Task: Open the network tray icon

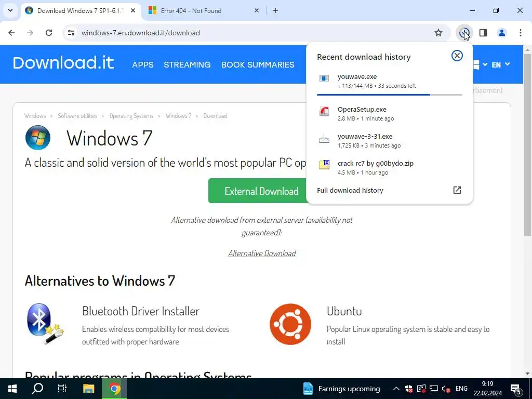Action: pyautogui.click(x=434, y=389)
